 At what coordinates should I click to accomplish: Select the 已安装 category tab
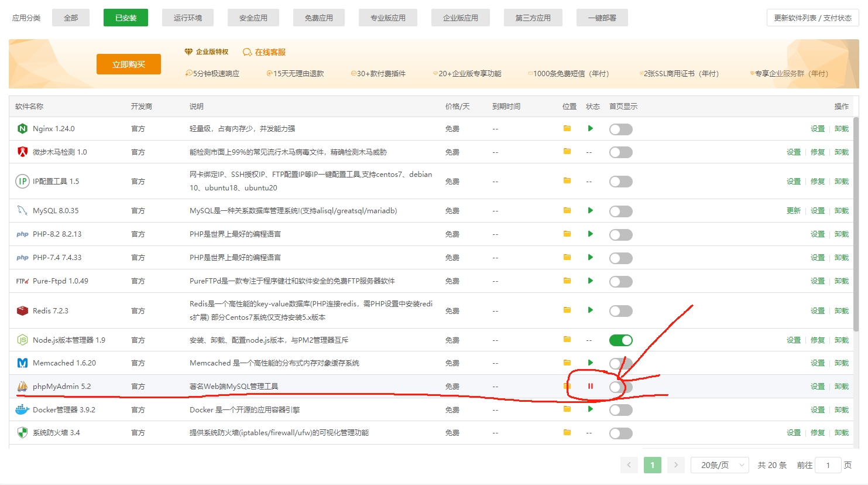[126, 18]
